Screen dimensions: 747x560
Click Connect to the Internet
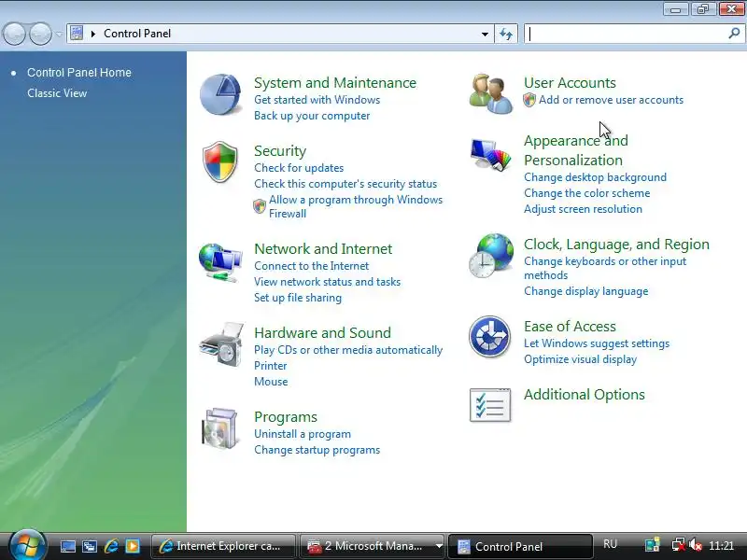point(311,266)
